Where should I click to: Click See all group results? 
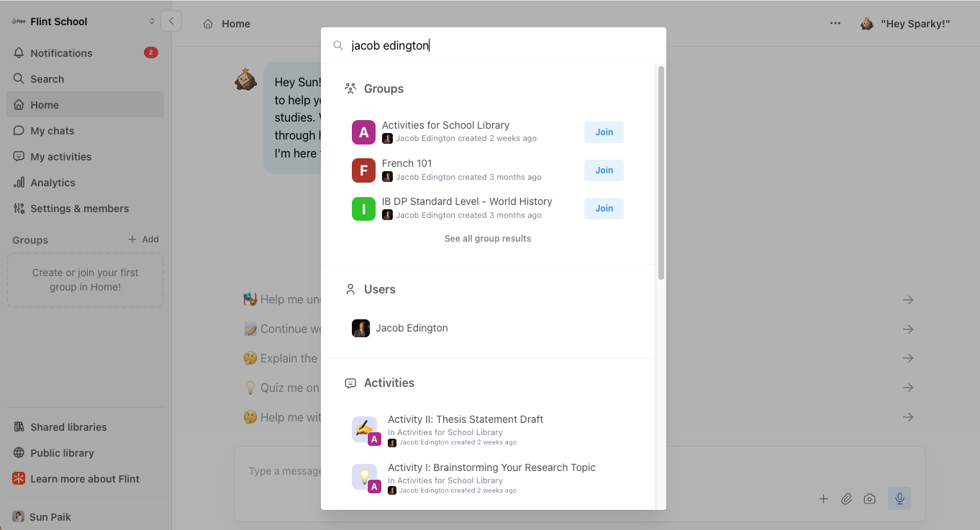coord(488,239)
